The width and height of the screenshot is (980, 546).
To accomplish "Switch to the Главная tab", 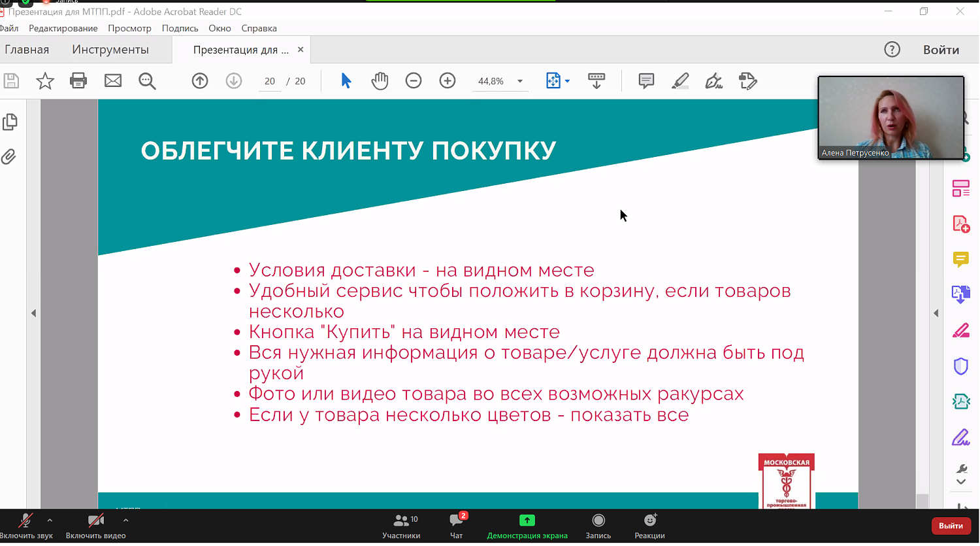I will (27, 50).
